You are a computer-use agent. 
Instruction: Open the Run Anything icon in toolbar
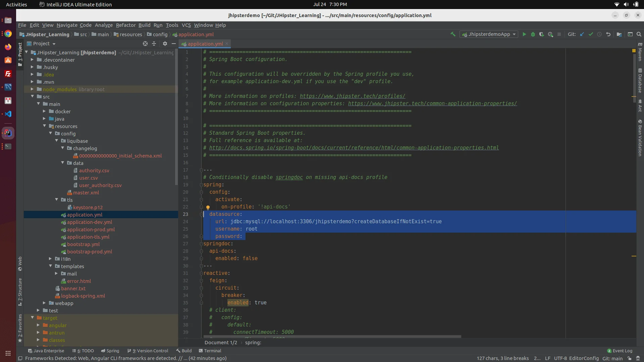630,34
